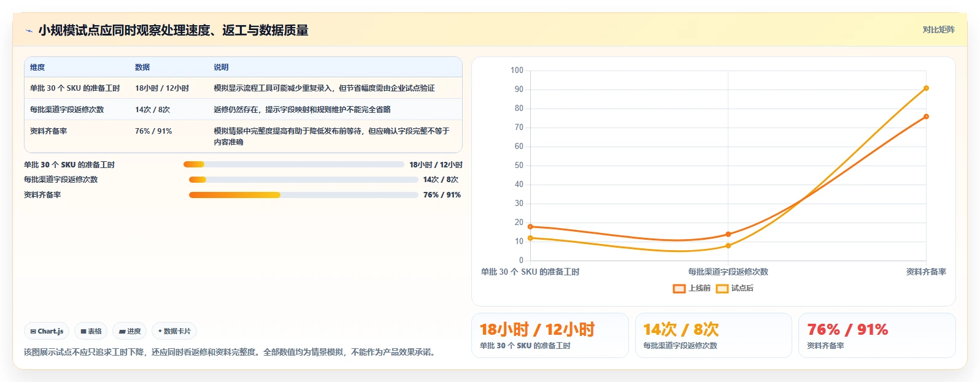Toggle the 试点后 legend item
Viewport: 980px width, 382px height.
(735, 288)
